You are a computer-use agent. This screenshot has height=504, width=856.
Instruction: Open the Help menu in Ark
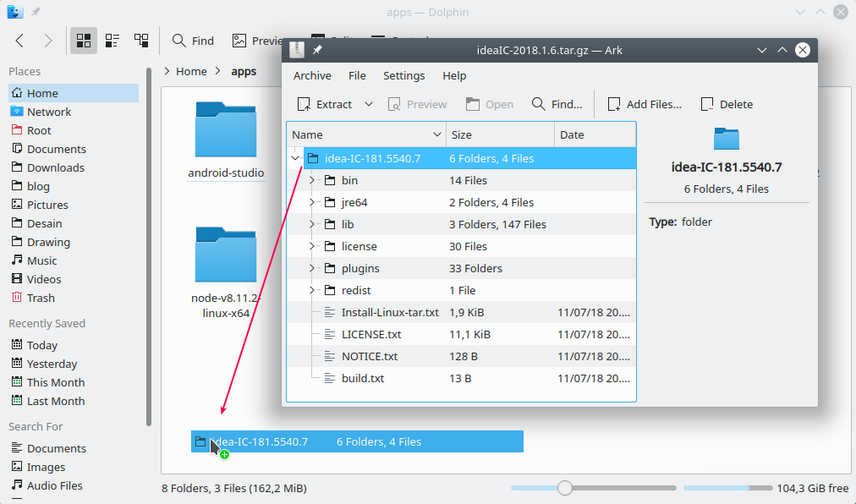[454, 76]
